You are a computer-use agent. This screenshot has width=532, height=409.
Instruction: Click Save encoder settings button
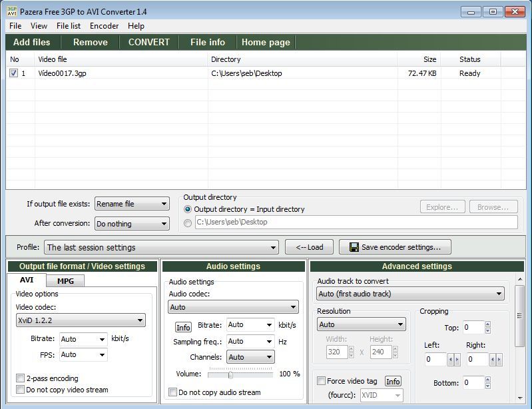396,247
